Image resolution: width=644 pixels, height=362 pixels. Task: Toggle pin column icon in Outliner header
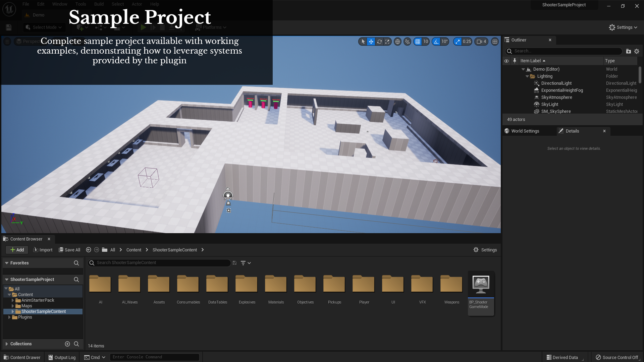click(515, 61)
